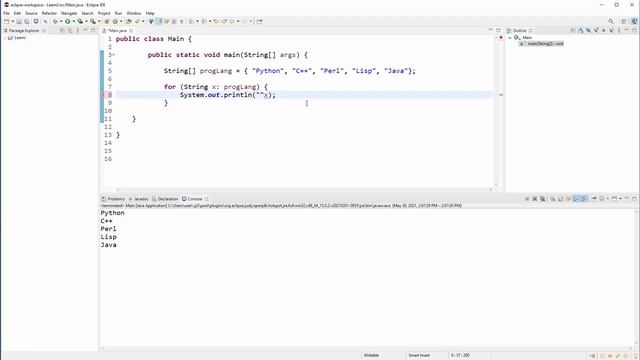Open the Run menu
This screenshot has height=360, width=640.
(118, 13)
